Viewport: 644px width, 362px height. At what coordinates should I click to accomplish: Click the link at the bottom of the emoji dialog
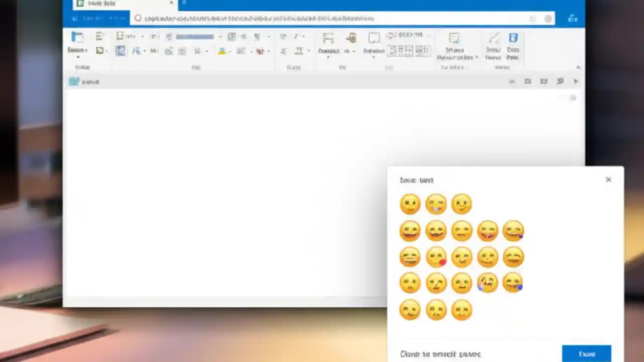tap(440, 354)
